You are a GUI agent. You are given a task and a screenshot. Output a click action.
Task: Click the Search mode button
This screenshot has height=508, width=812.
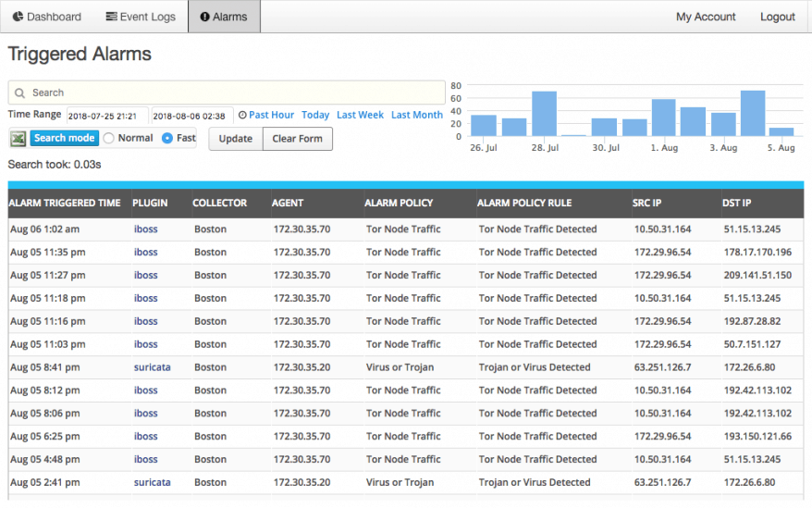pos(64,138)
